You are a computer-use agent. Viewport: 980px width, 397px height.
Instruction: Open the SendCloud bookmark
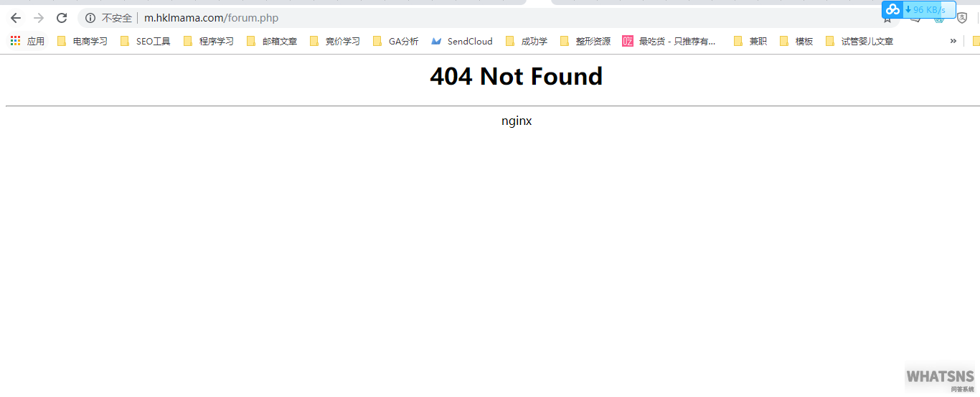[x=462, y=42]
